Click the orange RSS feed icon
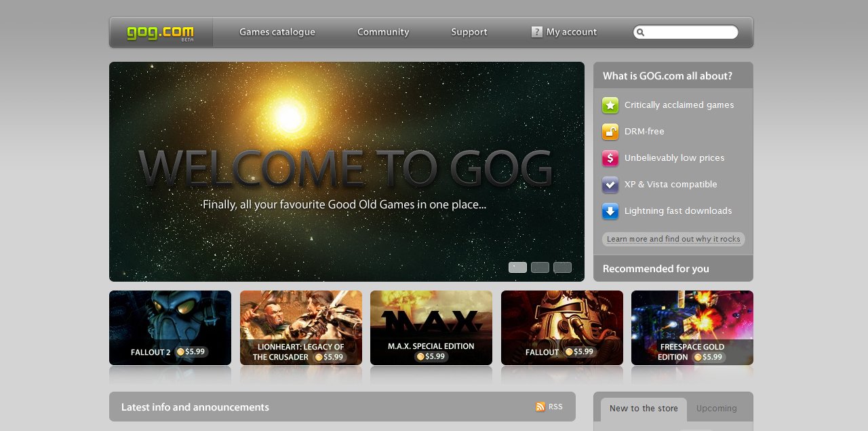Image resolution: width=868 pixels, height=431 pixels. click(540, 407)
